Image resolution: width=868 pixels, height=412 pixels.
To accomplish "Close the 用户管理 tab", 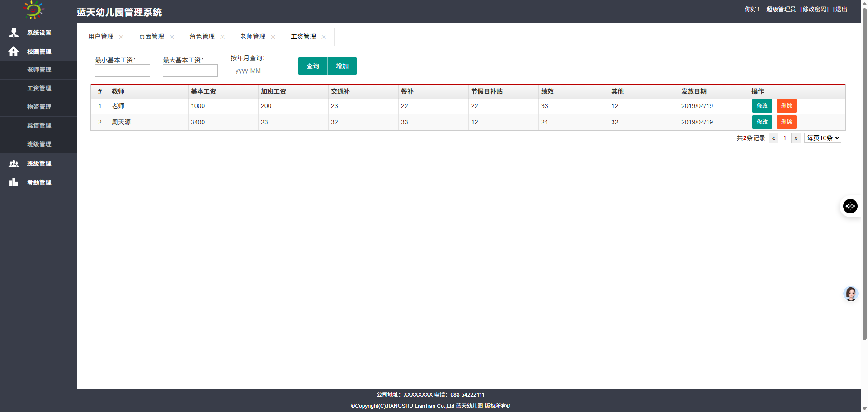I will point(121,37).
